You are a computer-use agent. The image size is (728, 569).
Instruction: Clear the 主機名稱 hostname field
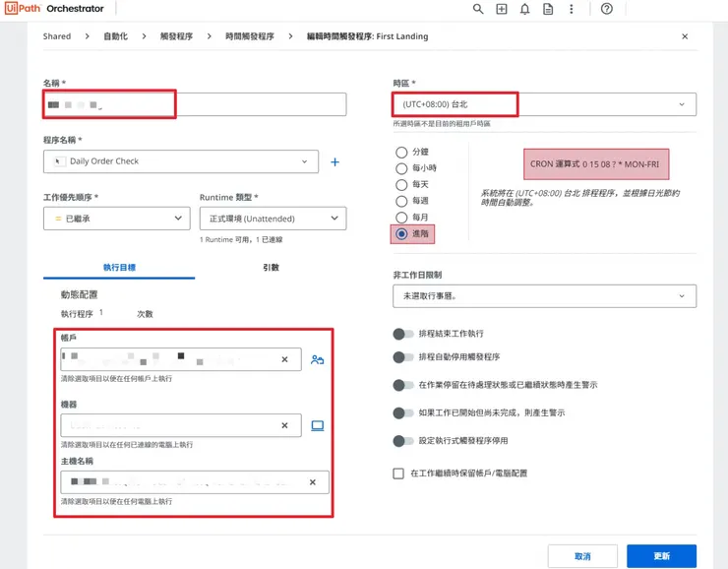coord(313,482)
